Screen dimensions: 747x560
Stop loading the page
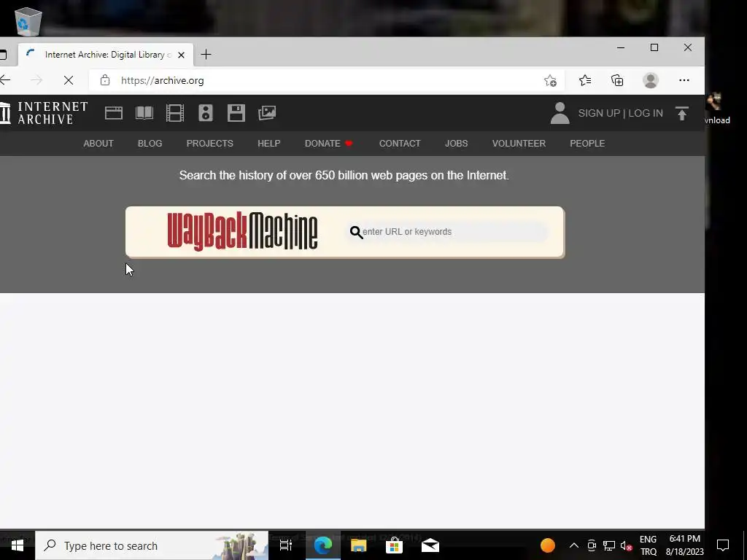click(69, 80)
